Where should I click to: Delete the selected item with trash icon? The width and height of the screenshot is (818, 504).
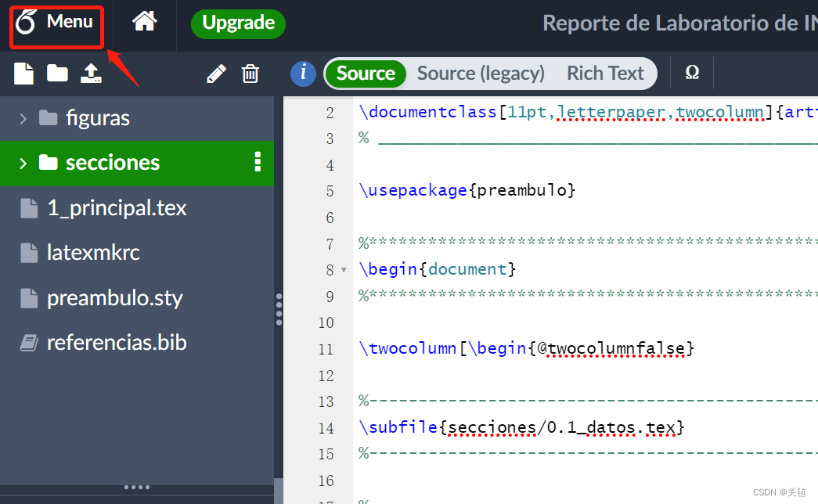250,74
